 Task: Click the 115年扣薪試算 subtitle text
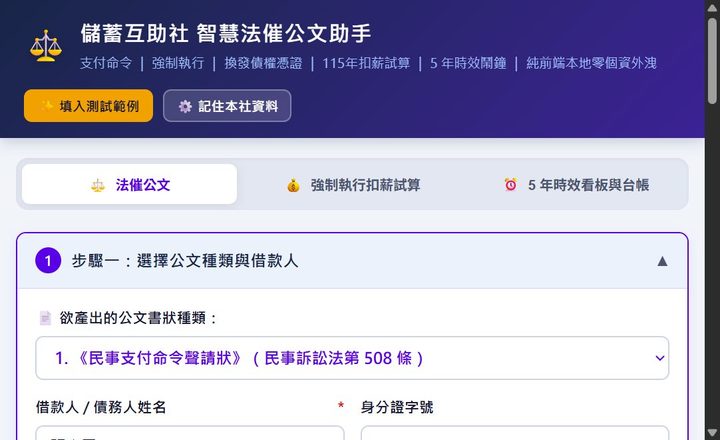[x=366, y=63]
